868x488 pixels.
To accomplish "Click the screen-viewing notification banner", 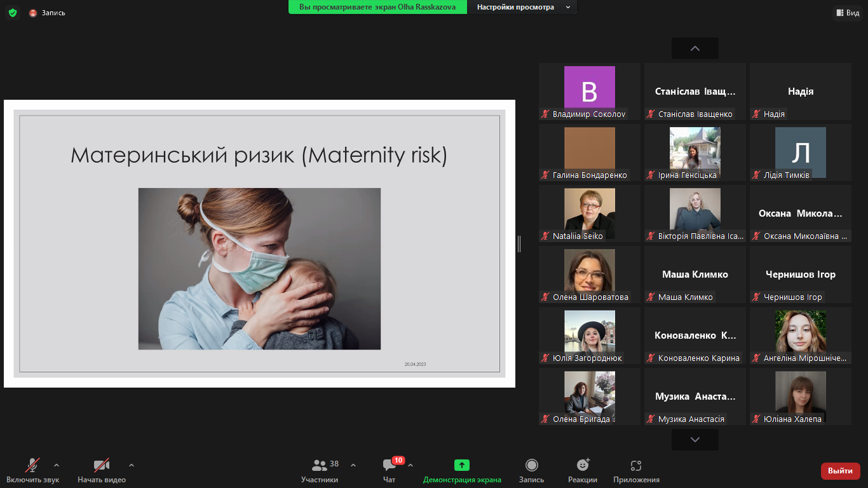I will click(377, 7).
